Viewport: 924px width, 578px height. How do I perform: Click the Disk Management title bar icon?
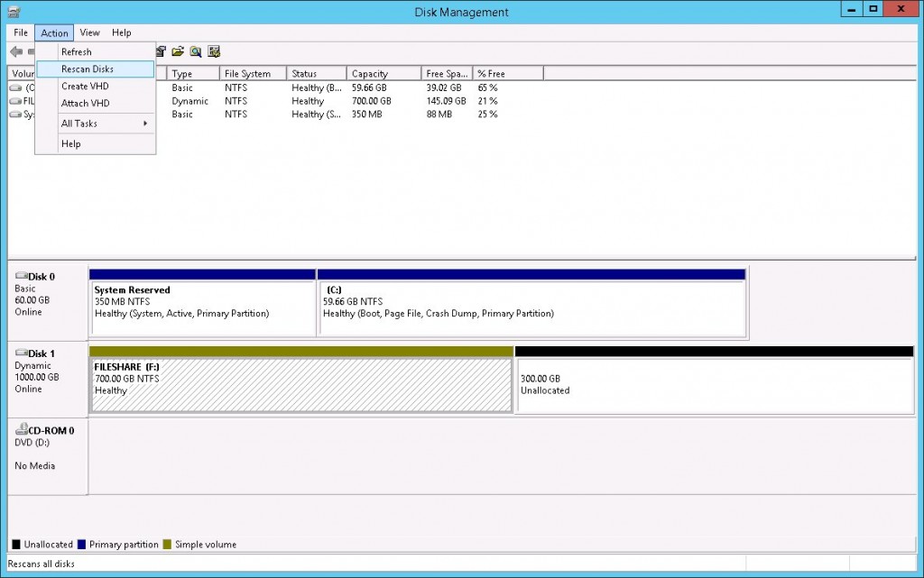point(13,11)
